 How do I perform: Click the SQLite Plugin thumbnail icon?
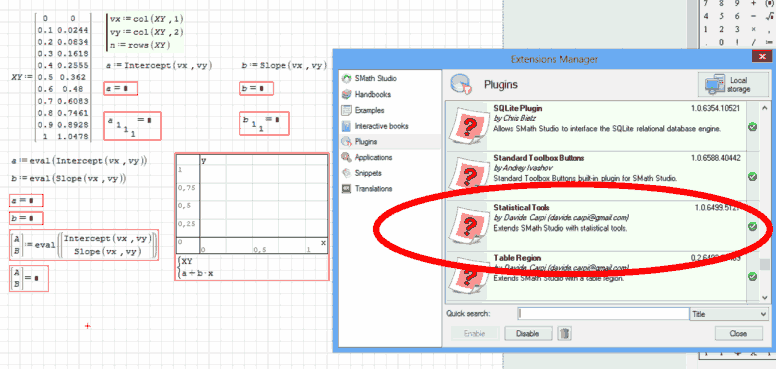[467, 125]
